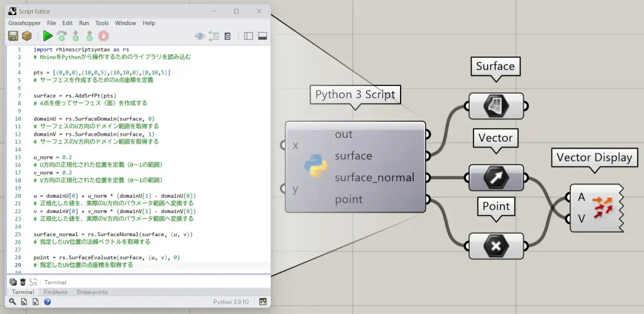Click the Vector Display label bubble
This screenshot has height=314, width=644.
click(594, 158)
